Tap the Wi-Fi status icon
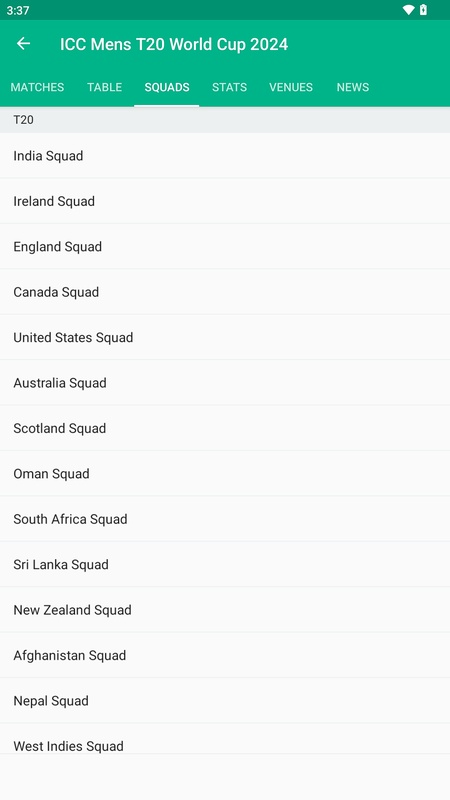 408,10
